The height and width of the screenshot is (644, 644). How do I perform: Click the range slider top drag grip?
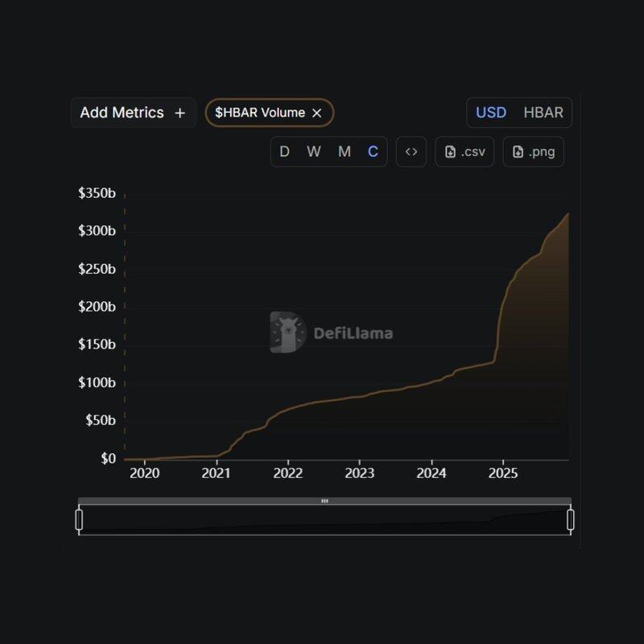(x=324, y=501)
